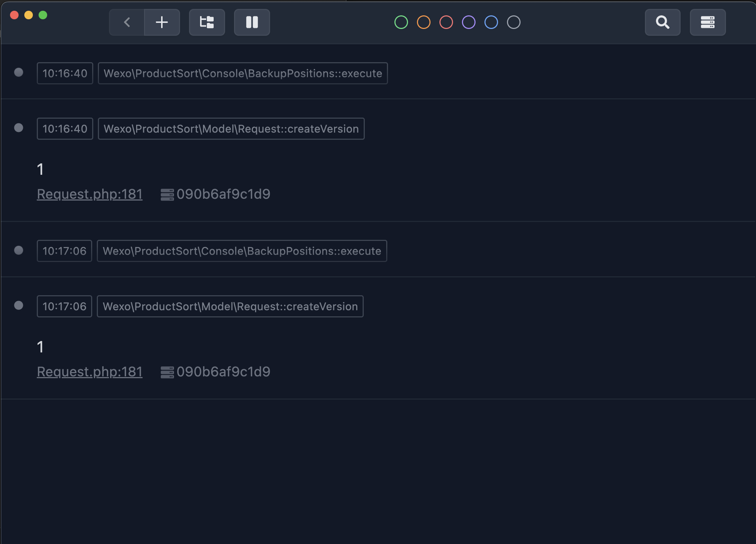Toggle the gray color filter circle
The width and height of the screenshot is (756, 544).
513,22
